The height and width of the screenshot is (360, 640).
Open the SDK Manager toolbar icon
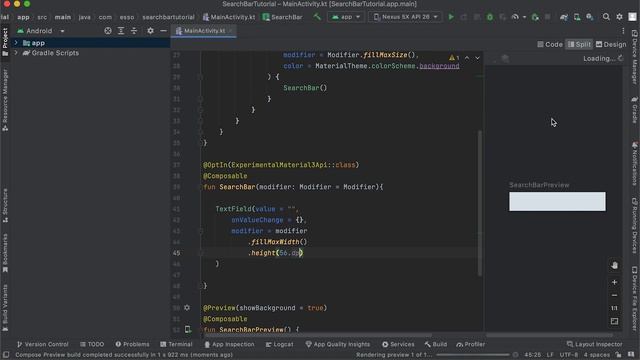[590, 17]
